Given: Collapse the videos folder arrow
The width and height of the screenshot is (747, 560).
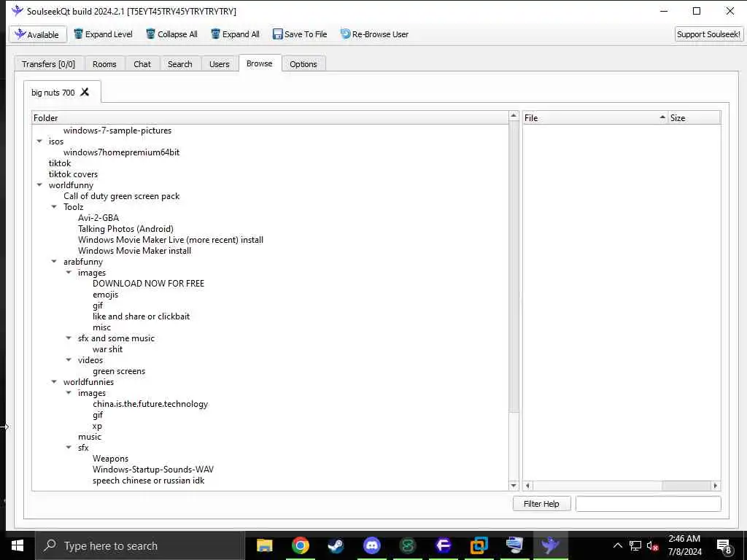Looking at the screenshot, I should 69,360.
